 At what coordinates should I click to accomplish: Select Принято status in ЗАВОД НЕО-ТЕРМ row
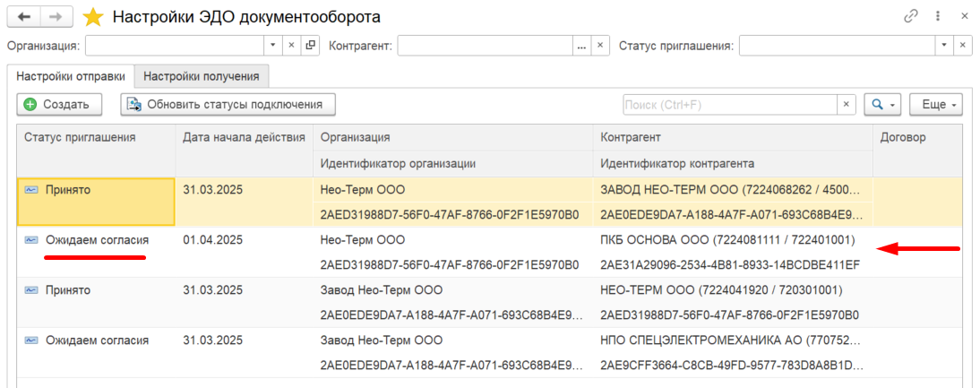[x=67, y=190]
